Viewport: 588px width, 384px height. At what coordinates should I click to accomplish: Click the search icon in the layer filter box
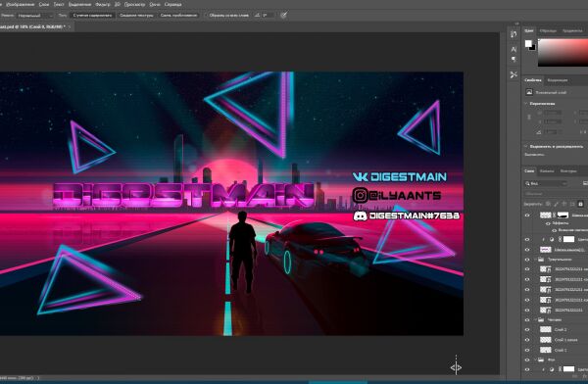pos(527,183)
